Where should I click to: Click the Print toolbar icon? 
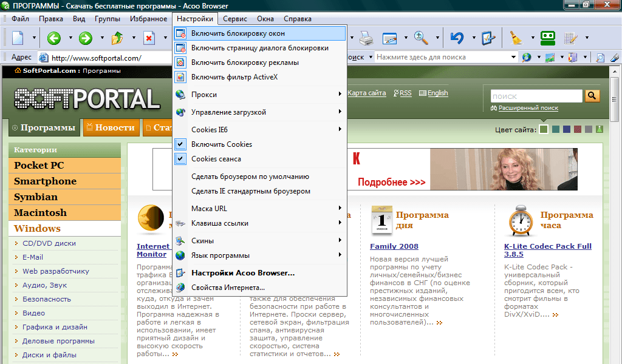pyautogui.click(x=366, y=38)
